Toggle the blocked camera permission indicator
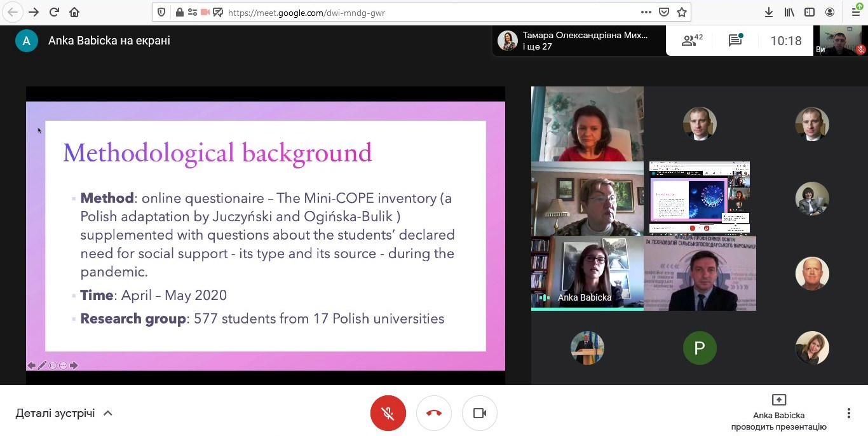Viewport: 868px width, 436px height. (205, 12)
